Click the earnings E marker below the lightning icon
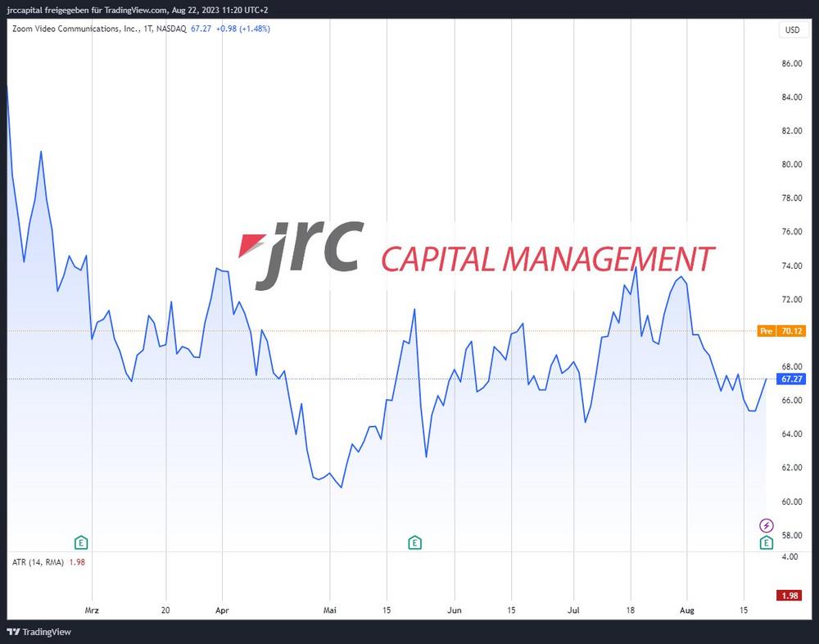The image size is (819, 644). click(x=767, y=542)
